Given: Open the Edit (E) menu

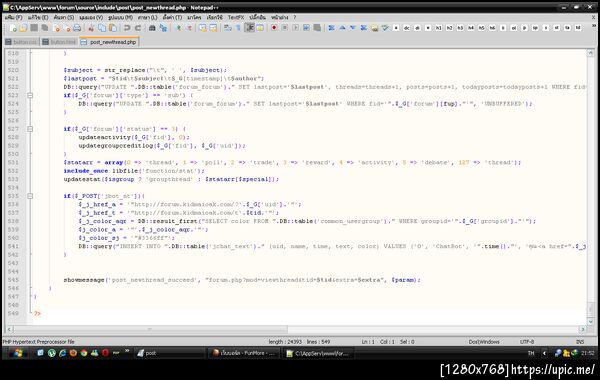Looking at the screenshot, I should [38, 18].
